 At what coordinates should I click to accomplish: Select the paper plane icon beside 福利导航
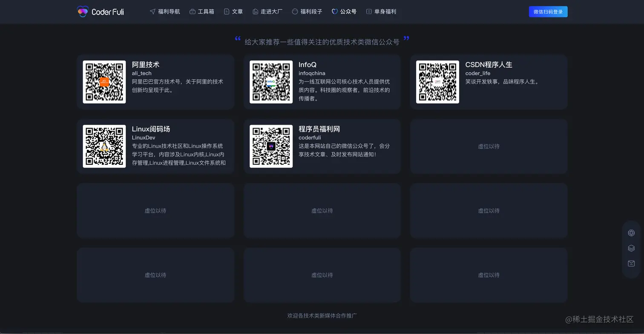pyautogui.click(x=152, y=11)
